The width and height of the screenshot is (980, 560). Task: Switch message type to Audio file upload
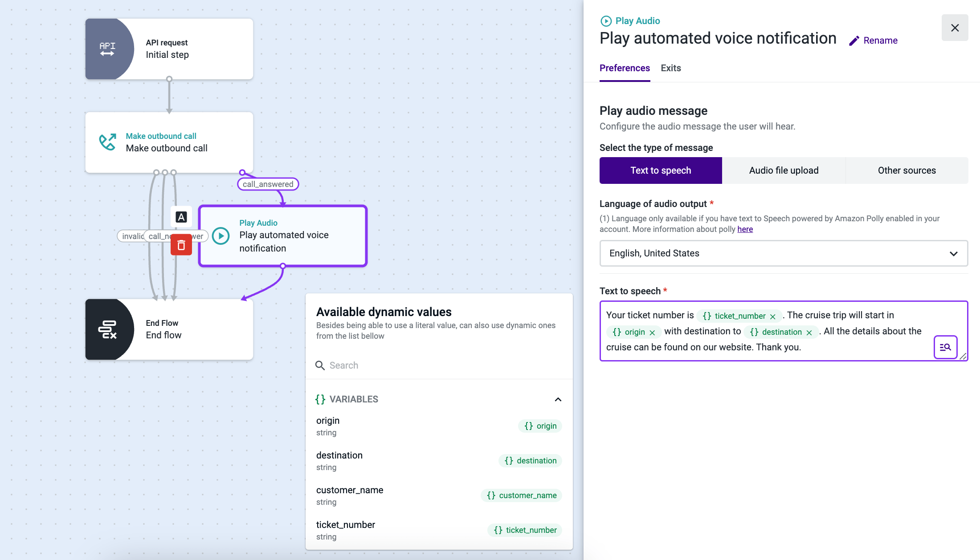click(x=783, y=170)
